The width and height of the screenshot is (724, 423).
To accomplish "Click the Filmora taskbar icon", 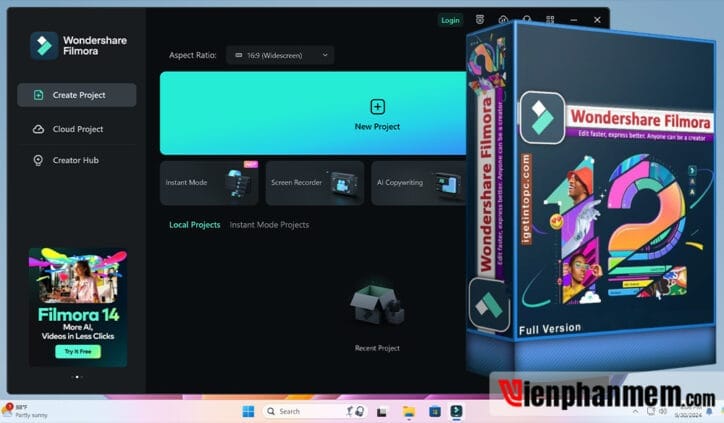I will point(456,411).
